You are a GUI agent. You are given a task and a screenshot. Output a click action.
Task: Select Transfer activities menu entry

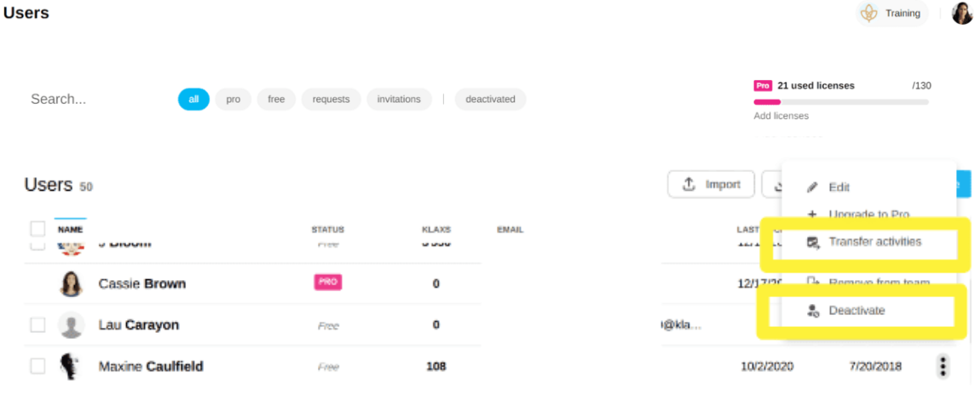[874, 242]
